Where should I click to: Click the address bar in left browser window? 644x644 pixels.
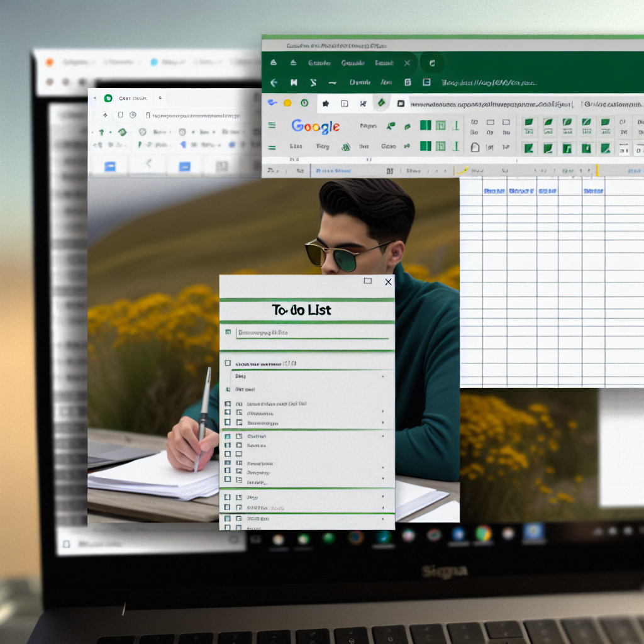195,116
